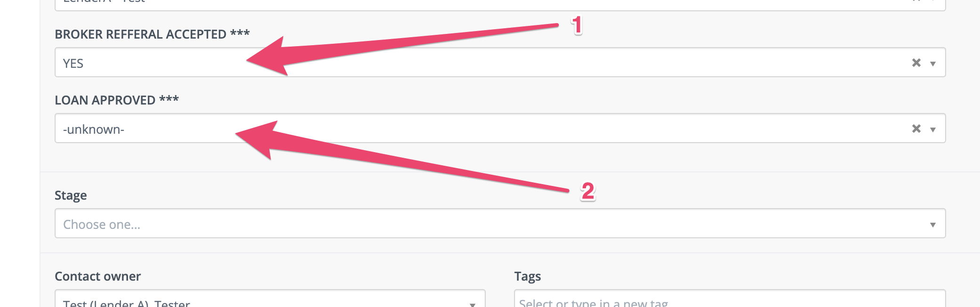Click the red annotation number 2

[588, 191]
